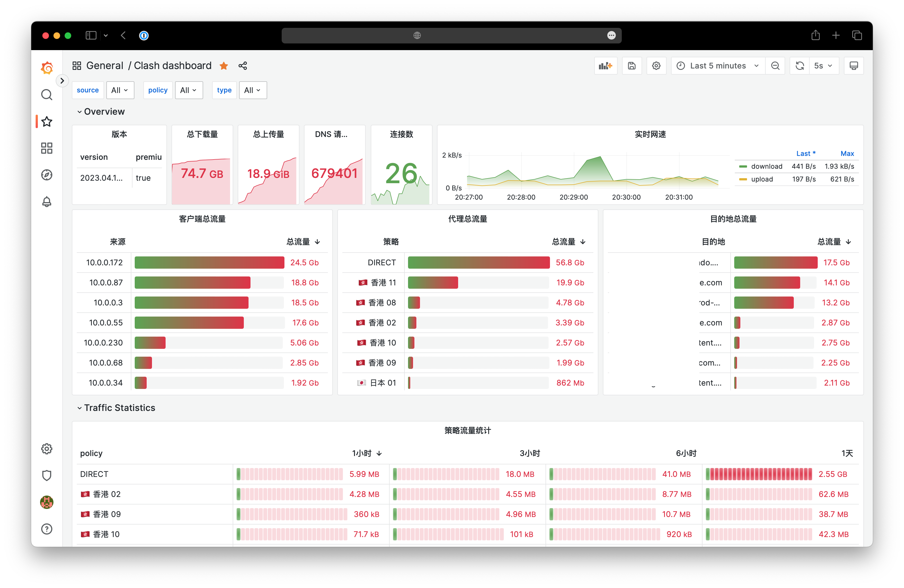Click the Save dashboard icon
The width and height of the screenshot is (904, 588).
tap(631, 66)
